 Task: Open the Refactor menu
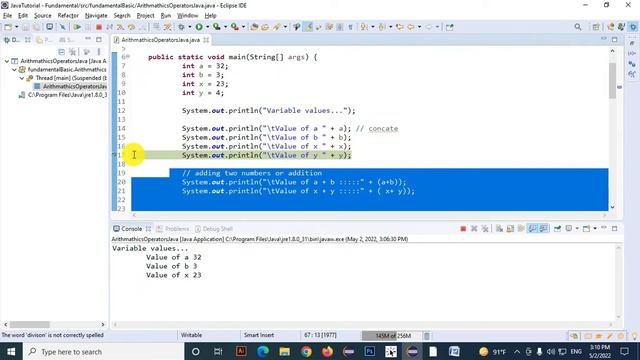68,16
